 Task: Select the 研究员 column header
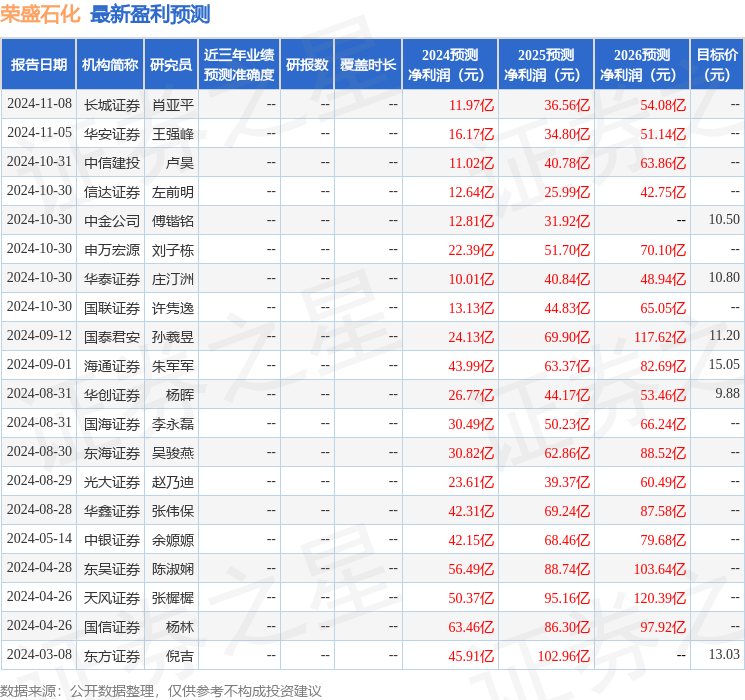171,65
